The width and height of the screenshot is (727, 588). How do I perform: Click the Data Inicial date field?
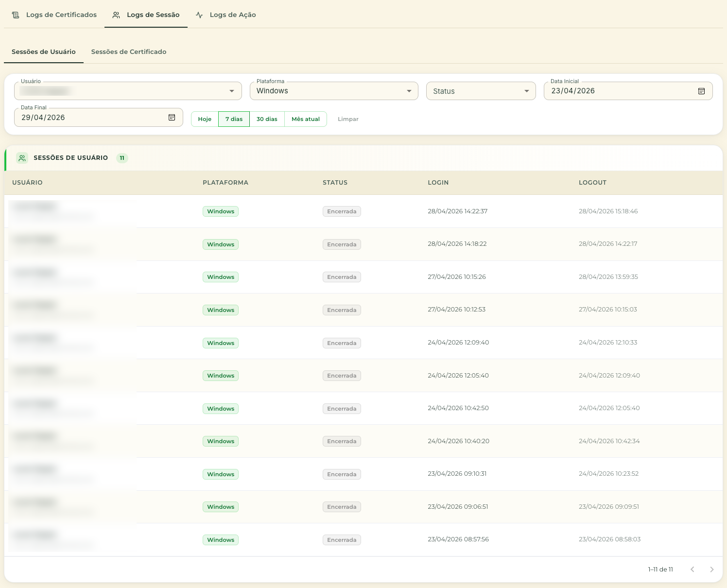tap(628, 91)
